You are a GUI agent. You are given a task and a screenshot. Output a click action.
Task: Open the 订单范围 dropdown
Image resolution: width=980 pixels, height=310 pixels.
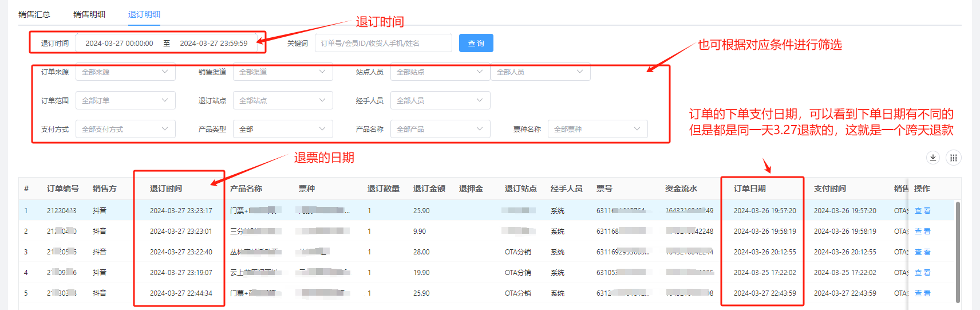coord(125,101)
